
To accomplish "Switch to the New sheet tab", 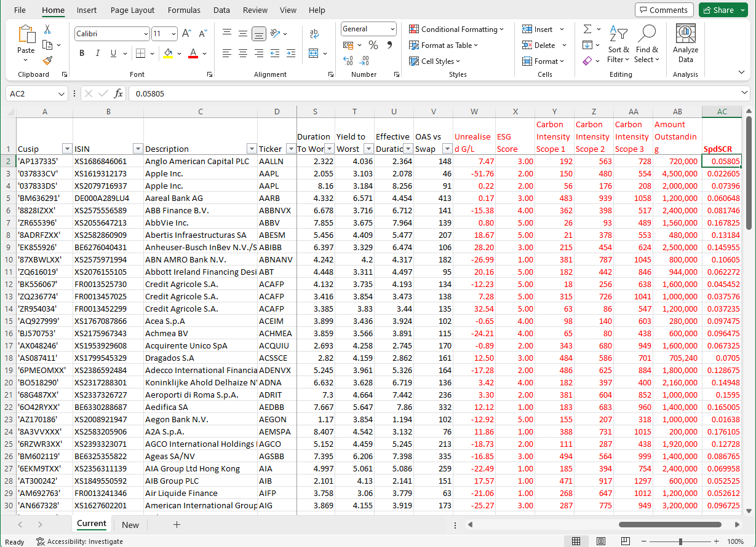I will (x=130, y=525).
